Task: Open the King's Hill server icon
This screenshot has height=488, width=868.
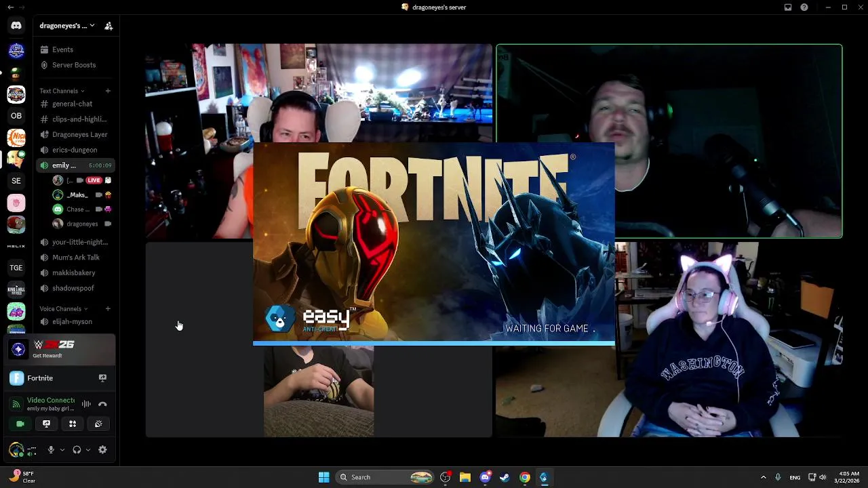Action: tap(16, 289)
